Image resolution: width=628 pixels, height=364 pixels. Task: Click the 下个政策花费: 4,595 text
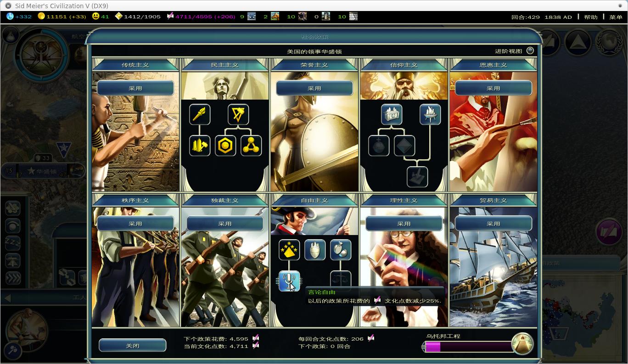pos(216,339)
